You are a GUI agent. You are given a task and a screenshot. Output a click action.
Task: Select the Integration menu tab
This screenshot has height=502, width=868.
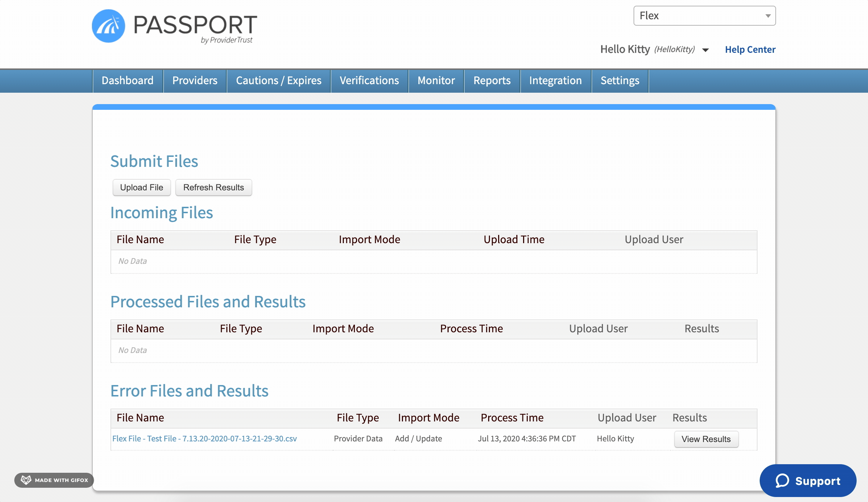click(x=556, y=81)
